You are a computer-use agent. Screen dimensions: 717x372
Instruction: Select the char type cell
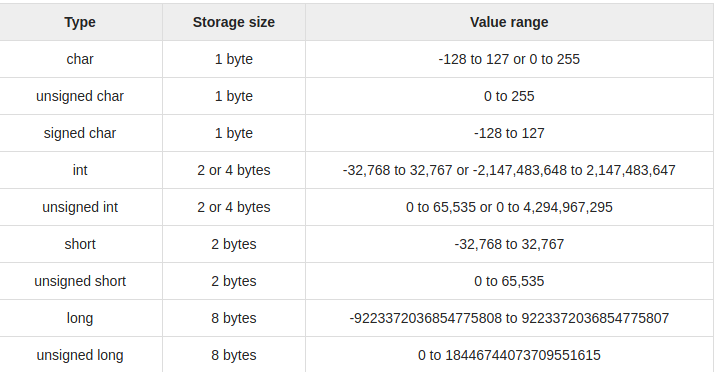click(x=80, y=59)
